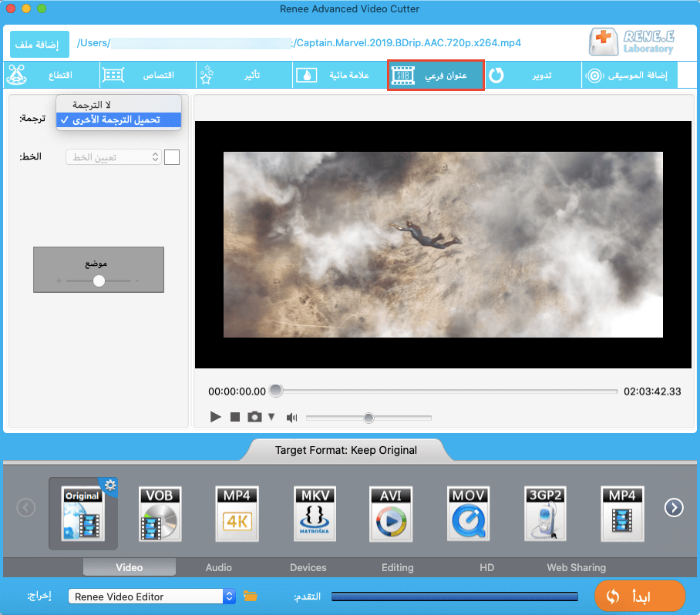
Task: Click the Crop tool icon
Action: (x=113, y=75)
